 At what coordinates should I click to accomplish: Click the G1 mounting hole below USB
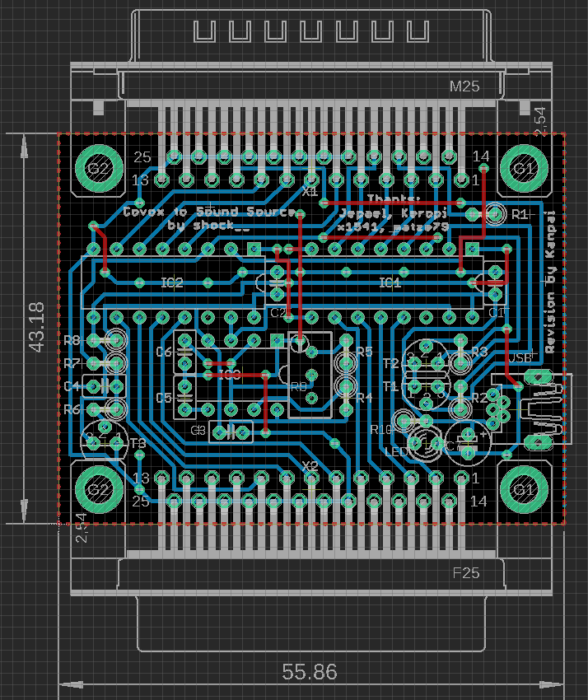click(524, 490)
